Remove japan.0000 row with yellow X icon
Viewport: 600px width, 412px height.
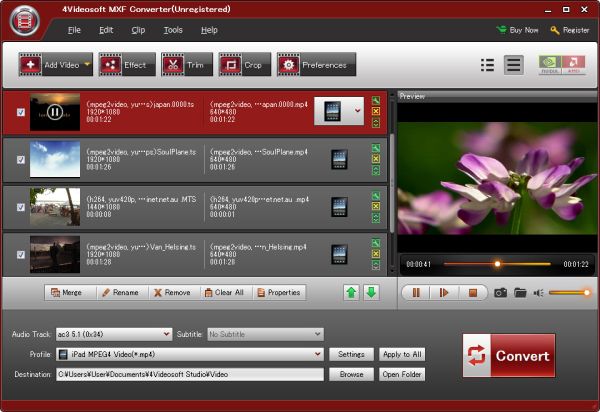(376, 111)
